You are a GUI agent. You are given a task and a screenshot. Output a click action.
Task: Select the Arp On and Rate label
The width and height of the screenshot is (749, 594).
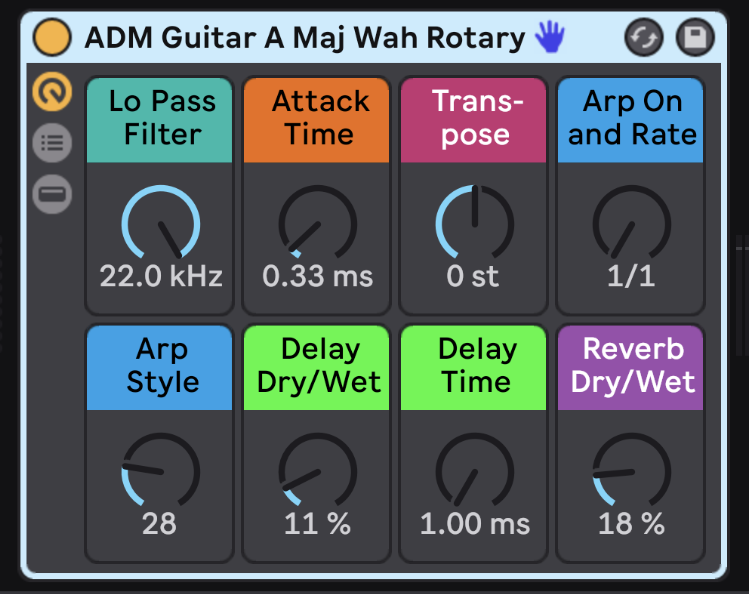(x=631, y=120)
